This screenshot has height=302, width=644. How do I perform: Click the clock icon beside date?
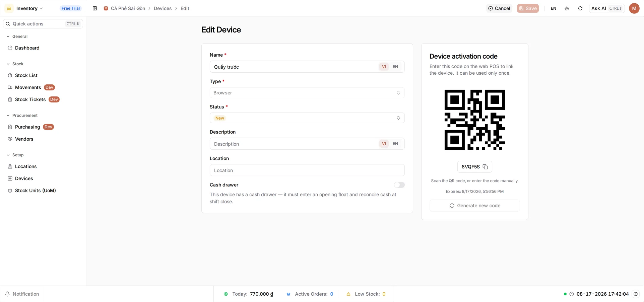coord(572,294)
